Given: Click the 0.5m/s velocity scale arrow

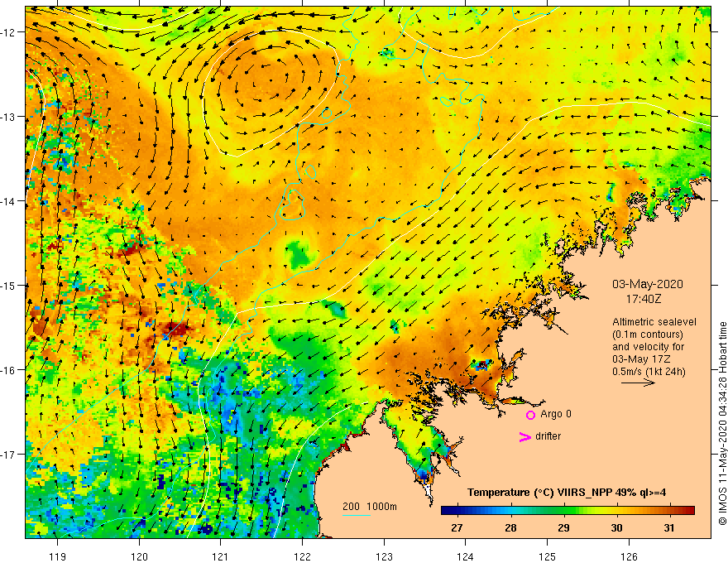Looking at the screenshot, I should click(638, 383).
